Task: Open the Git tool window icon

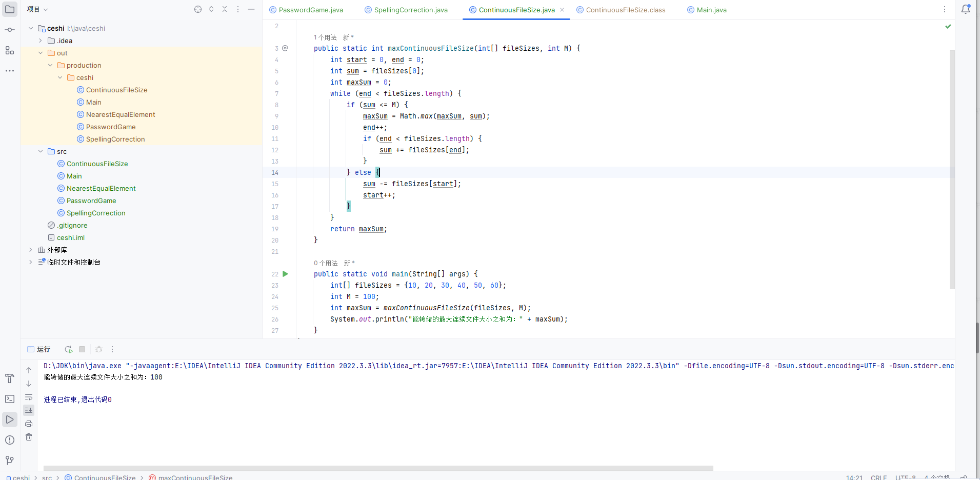Action: point(10,461)
